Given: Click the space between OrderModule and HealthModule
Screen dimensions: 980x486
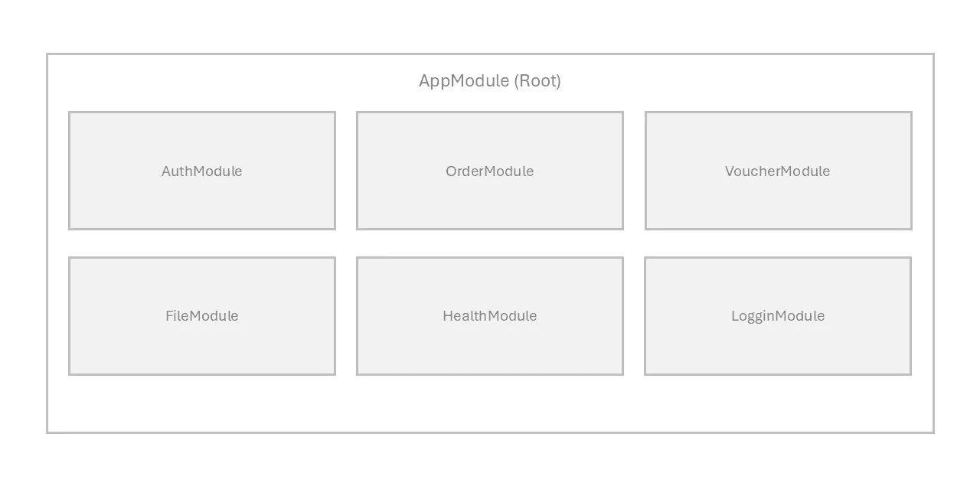Looking at the screenshot, I should tap(490, 243).
